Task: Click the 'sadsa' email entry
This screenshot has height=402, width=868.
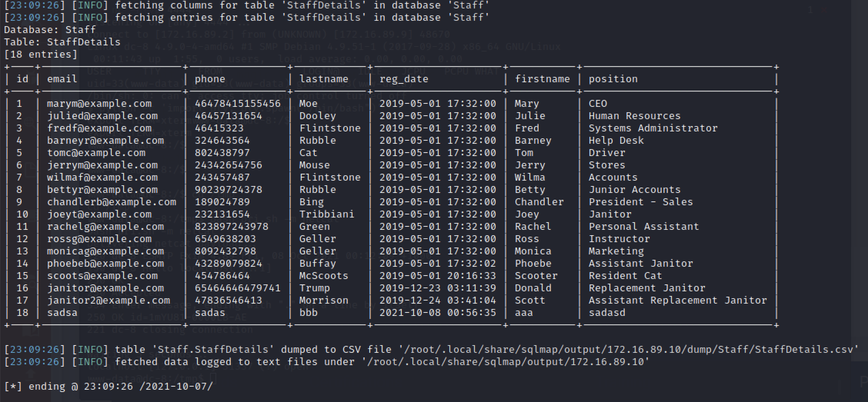Action: point(62,312)
